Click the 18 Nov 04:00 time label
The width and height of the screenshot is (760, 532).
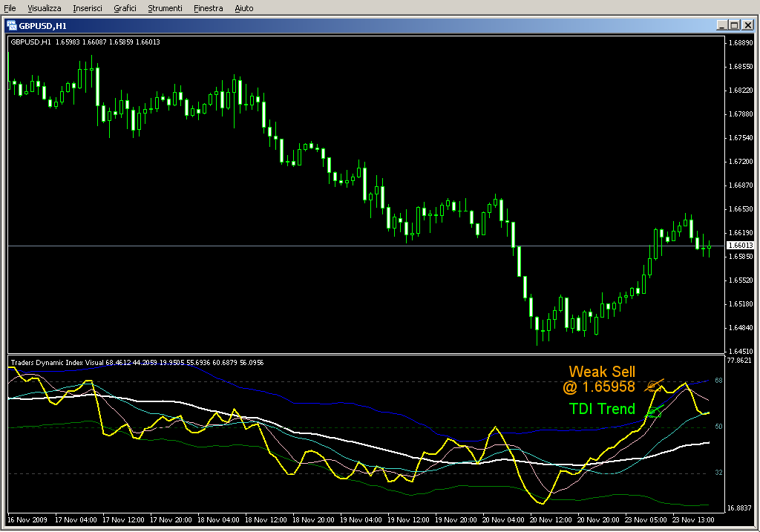(219, 520)
